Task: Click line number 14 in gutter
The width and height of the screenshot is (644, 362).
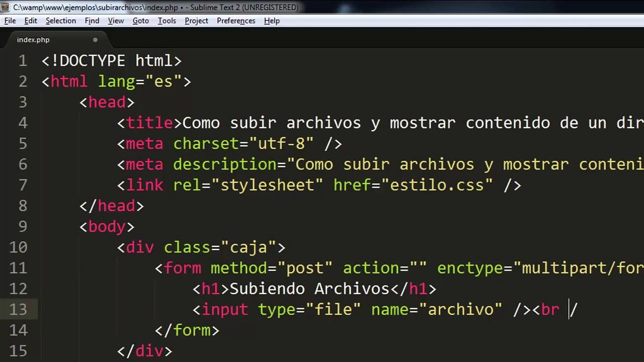Action: (19, 330)
